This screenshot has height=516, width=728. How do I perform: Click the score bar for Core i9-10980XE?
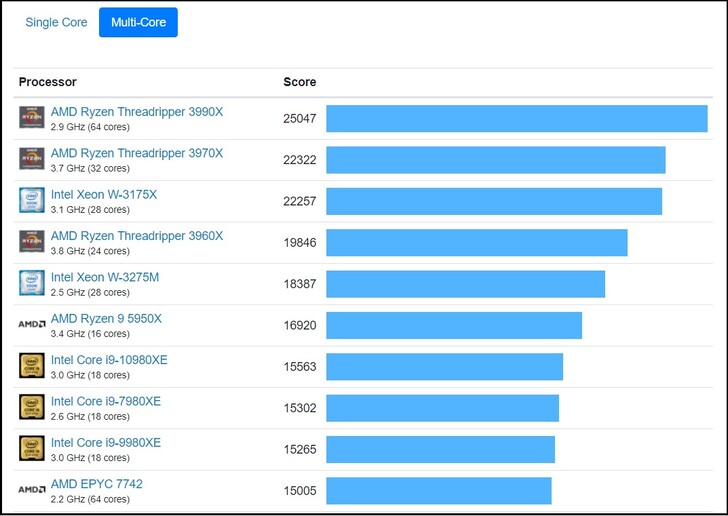point(444,366)
